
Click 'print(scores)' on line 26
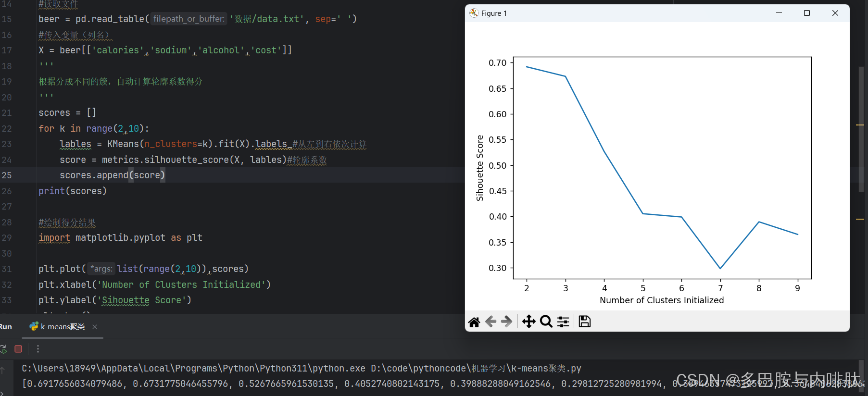[x=73, y=191]
